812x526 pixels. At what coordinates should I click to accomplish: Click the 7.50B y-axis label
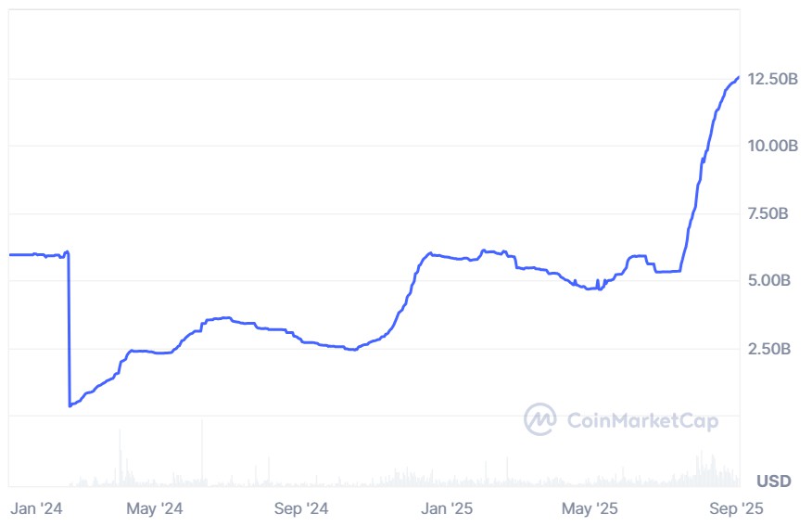pyautogui.click(x=768, y=214)
